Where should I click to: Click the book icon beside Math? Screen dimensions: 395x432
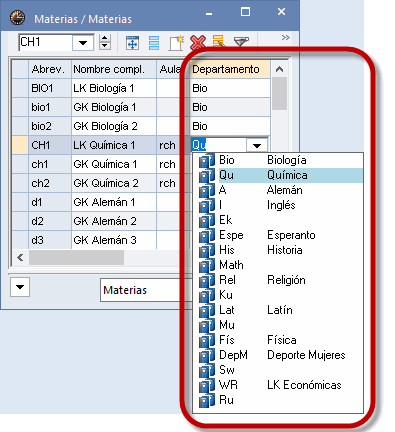coord(207,266)
